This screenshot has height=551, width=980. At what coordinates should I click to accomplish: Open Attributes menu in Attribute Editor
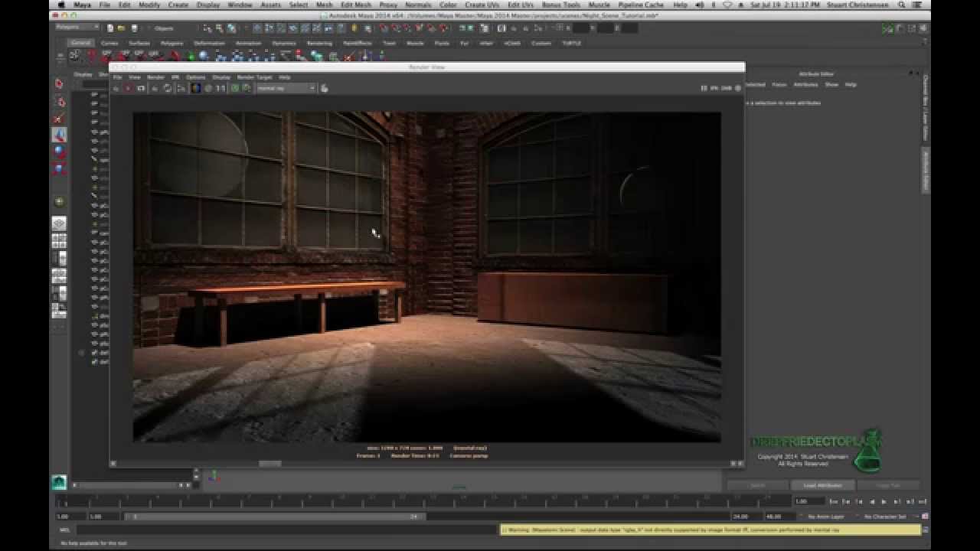pyautogui.click(x=805, y=84)
